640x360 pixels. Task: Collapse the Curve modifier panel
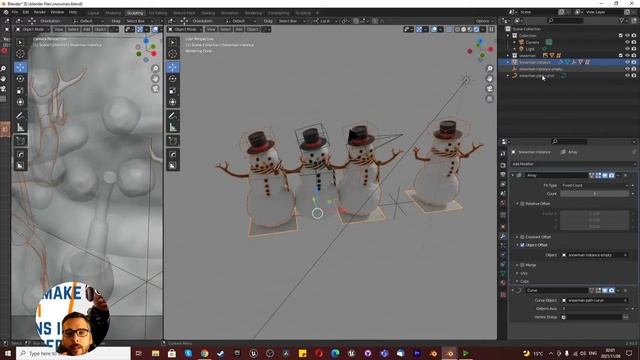[x=513, y=290]
